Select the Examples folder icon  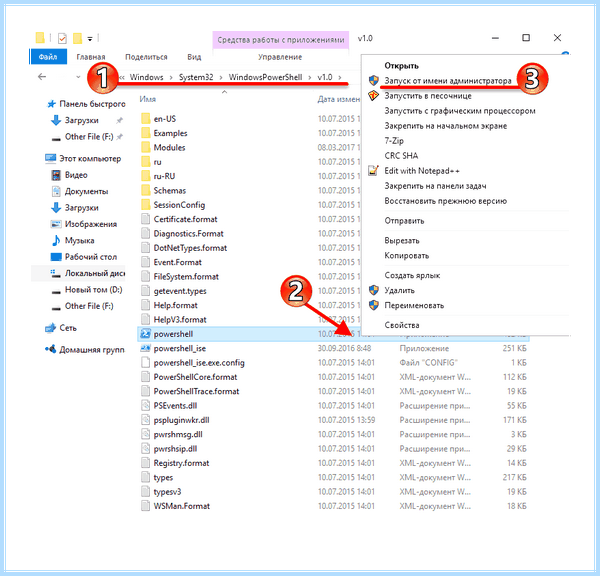pos(145,133)
